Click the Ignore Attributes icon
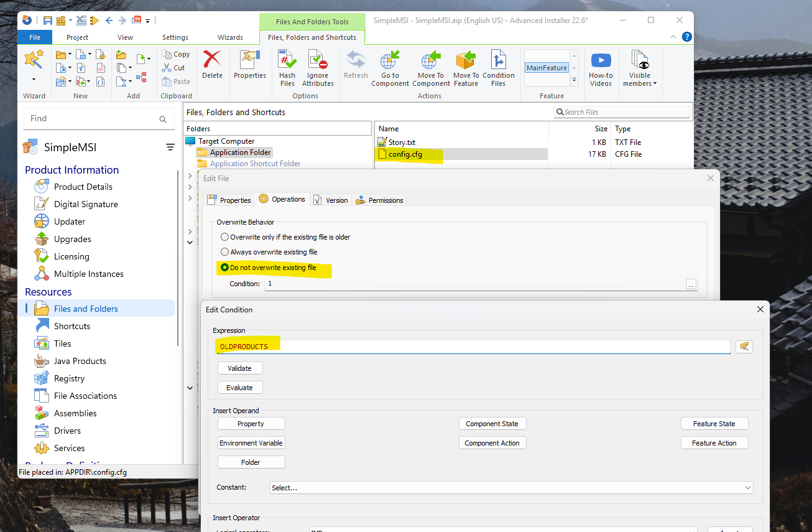This screenshot has width=812, height=532. [318, 68]
